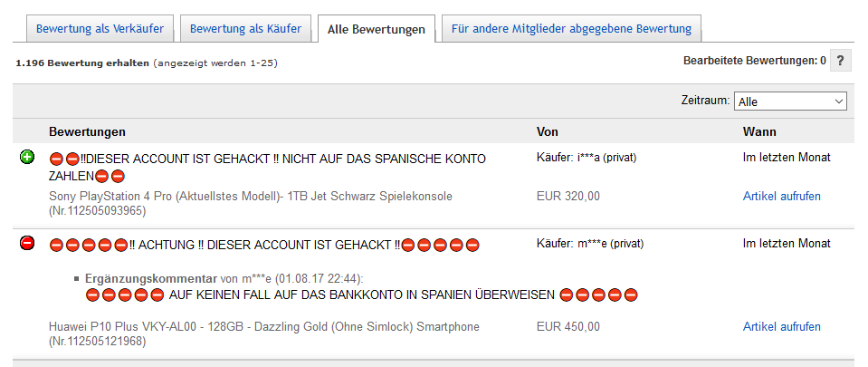The height and width of the screenshot is (367, 868).
Task: Open Für andere Mitglieder abgegebene Bewertung tab
Action: click(x=571, y=28)
